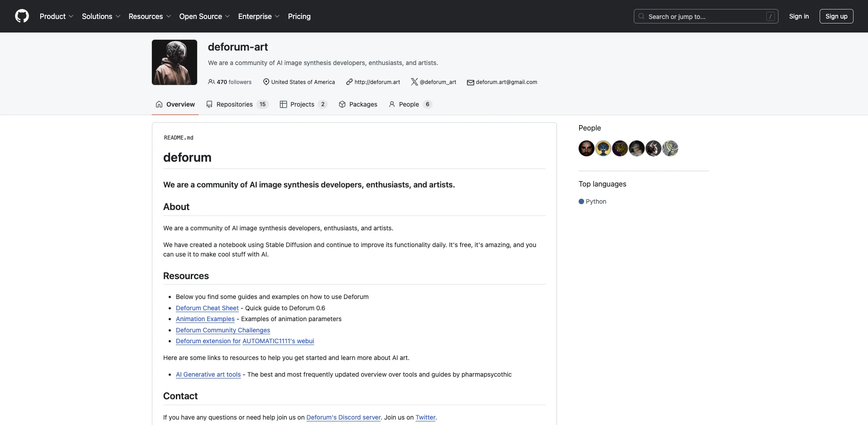Click the slash shortcut key icon
This screenshot has height=425, width=868.
770,16
